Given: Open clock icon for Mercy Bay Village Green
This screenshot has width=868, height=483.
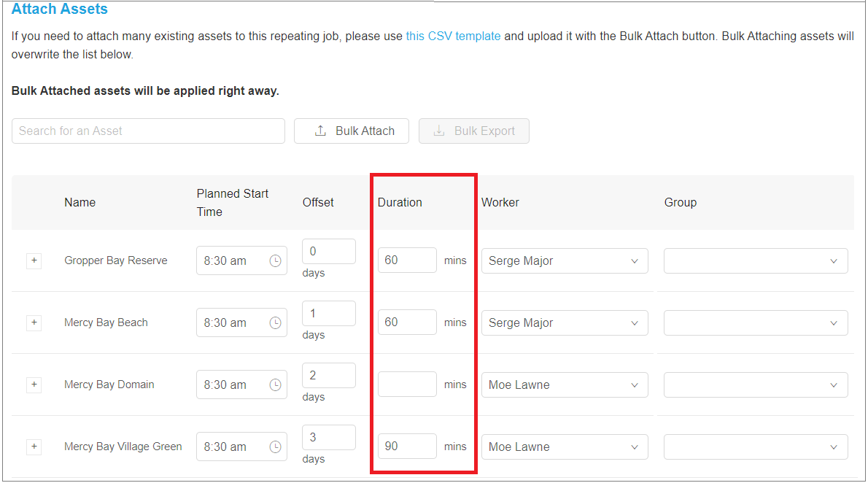Looking at the screenshot, I should (275, 447).
